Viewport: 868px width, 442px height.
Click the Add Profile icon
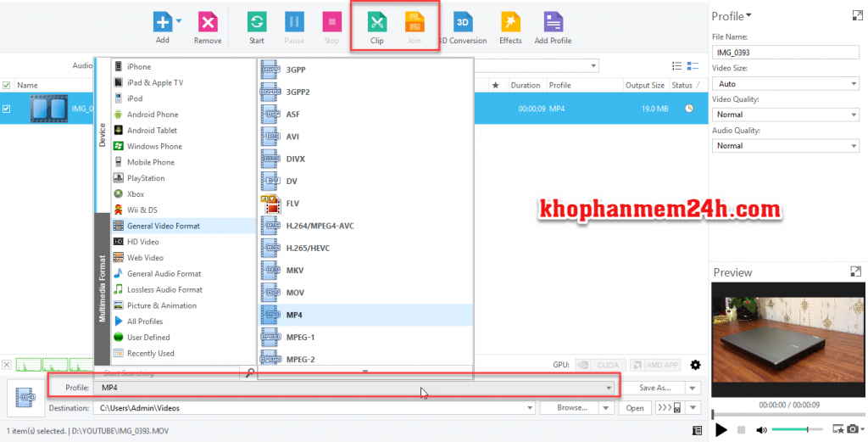coord(553,23)
